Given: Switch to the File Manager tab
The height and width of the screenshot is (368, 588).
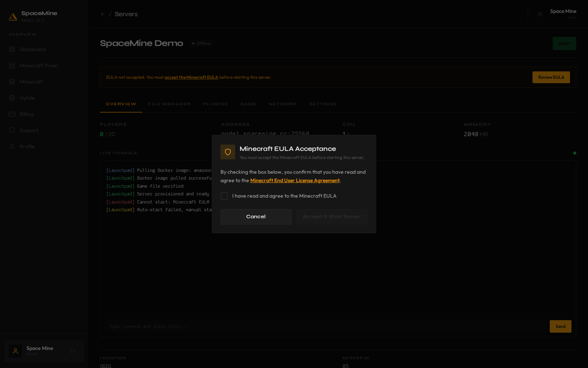Looking at the screenshot, I should 169,104.
